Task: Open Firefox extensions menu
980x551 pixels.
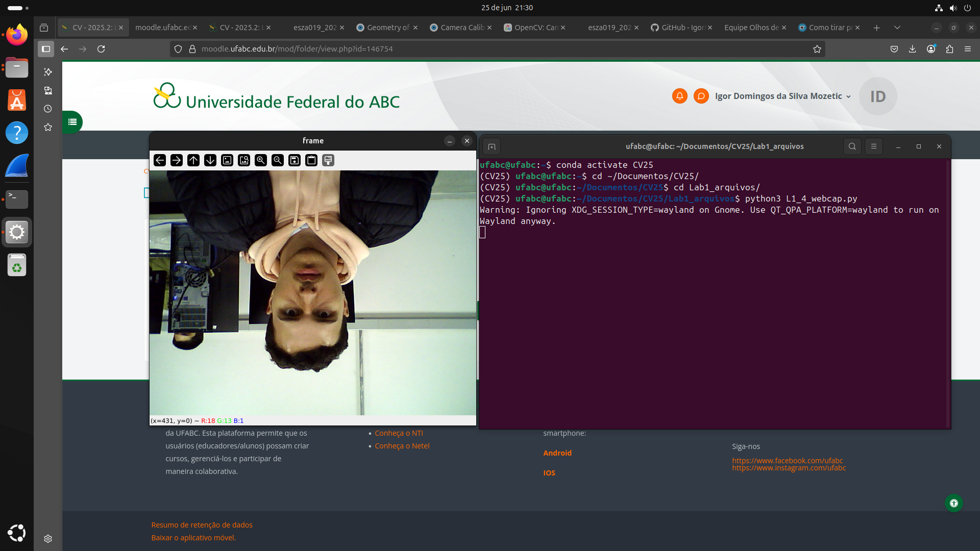Action: point(949,49)
